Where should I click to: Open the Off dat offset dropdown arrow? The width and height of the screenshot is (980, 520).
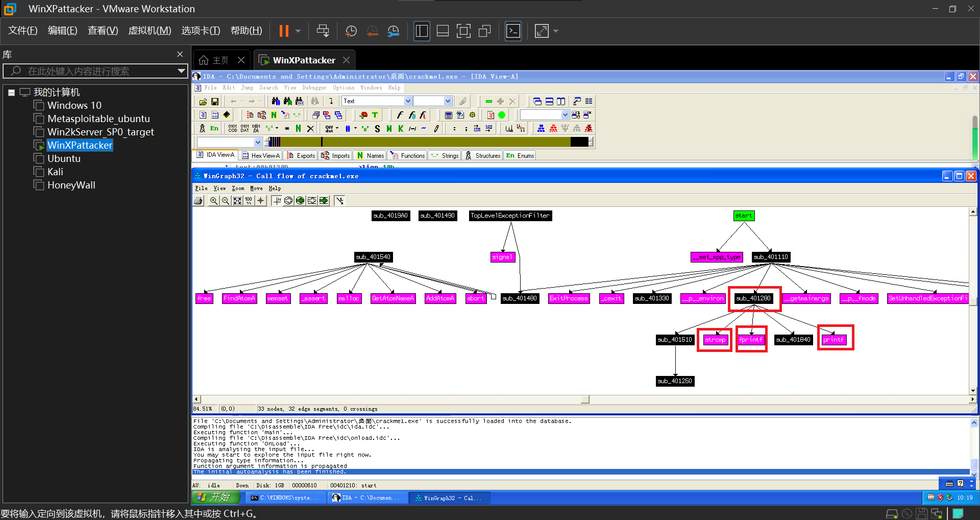[337, 129]
